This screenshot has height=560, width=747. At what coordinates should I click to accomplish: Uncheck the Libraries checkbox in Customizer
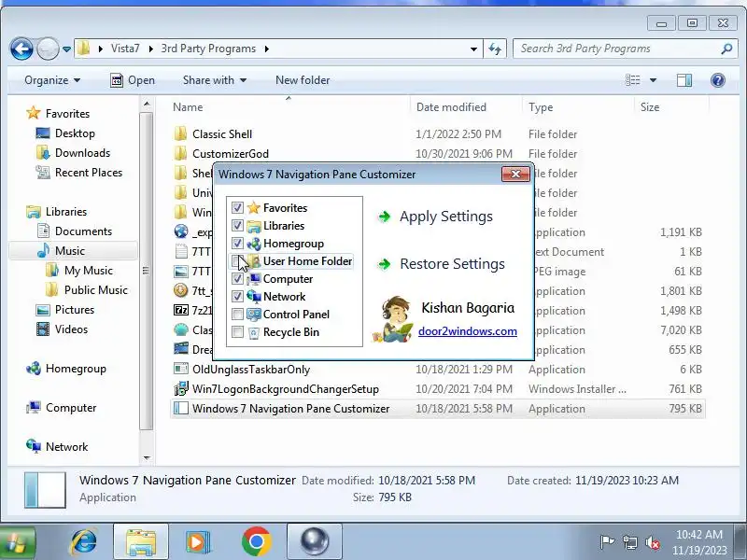237,225
